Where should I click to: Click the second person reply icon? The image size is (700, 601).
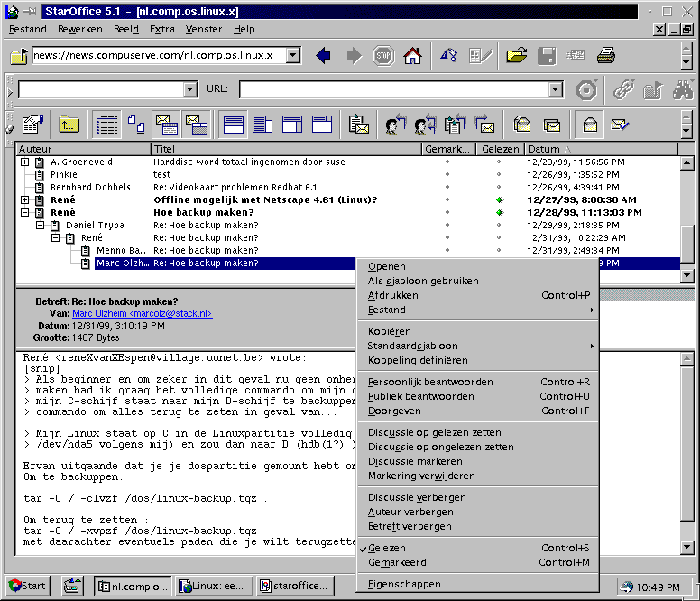pos(425,125)
